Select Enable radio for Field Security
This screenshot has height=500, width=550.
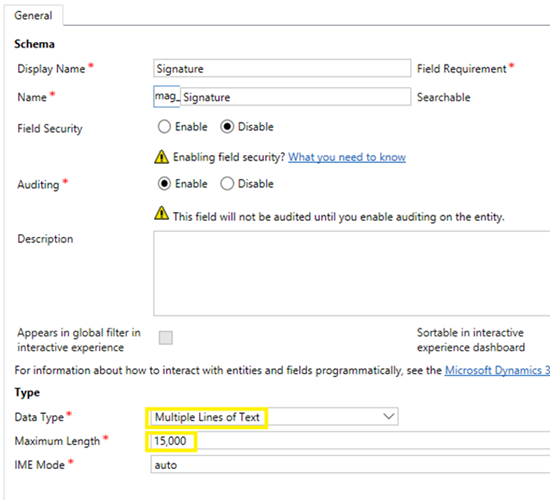tap(164, 127)
